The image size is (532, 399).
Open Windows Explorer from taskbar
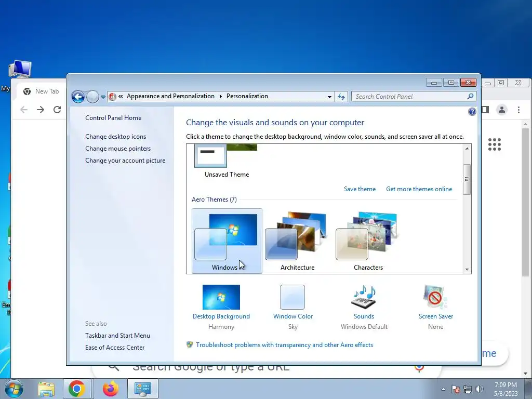[x=46, y=389]
